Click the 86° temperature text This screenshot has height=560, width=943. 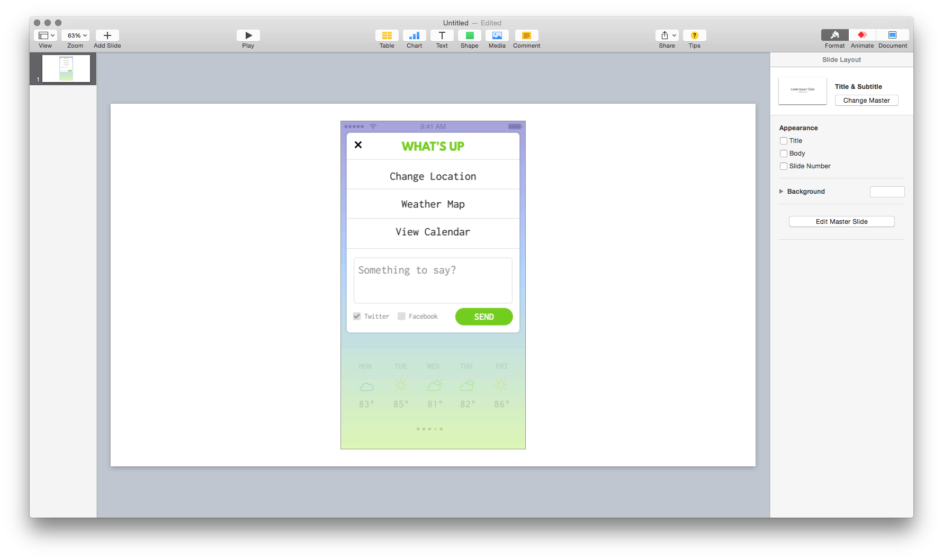coord(501,404)
